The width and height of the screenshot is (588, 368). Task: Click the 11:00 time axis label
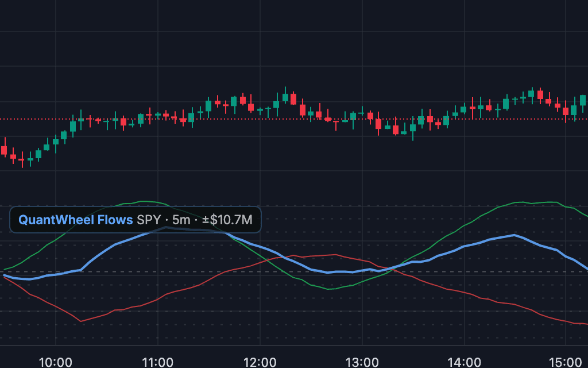157,362
